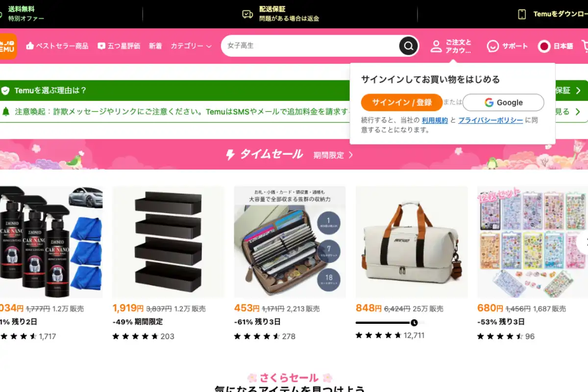Image resolution: width=588 pixels, height=392 pixels.
Task: Click the delivery guarantee truck icon
Action: [247, 14]
